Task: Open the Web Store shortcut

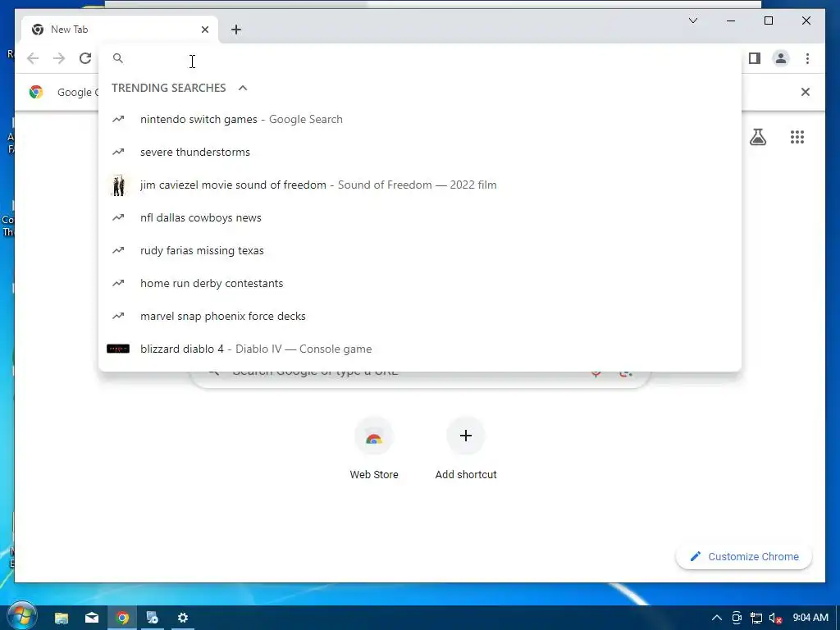Action: (x=374, y=449)
